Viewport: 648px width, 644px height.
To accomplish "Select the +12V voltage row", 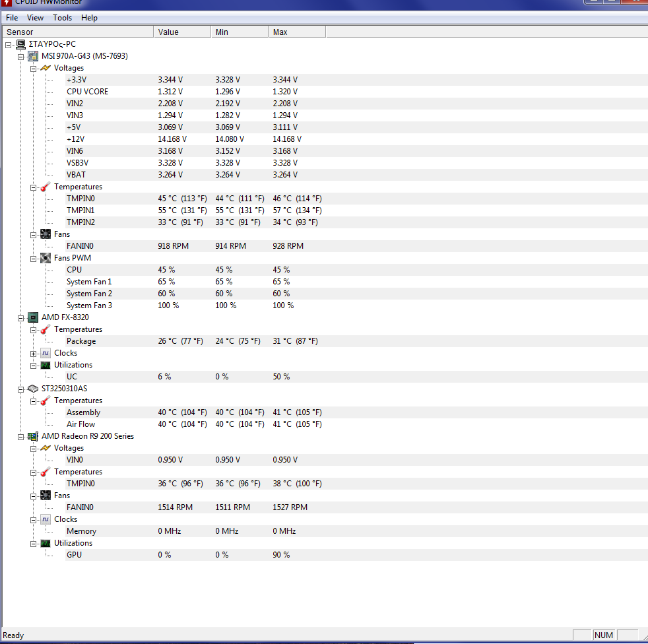I will click(356, 139).
